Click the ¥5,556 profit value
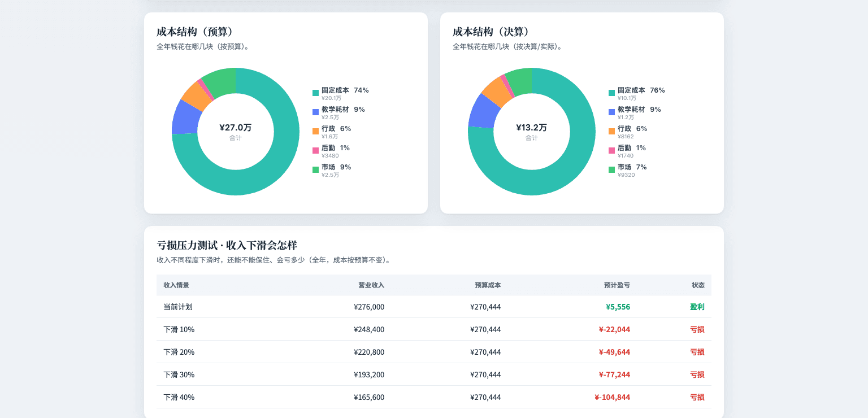This screenshot has width=868, height=418. [618, 307]
